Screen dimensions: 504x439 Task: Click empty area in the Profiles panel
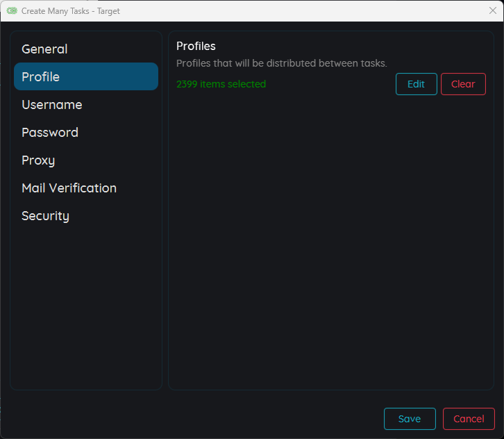pos(330,243)
